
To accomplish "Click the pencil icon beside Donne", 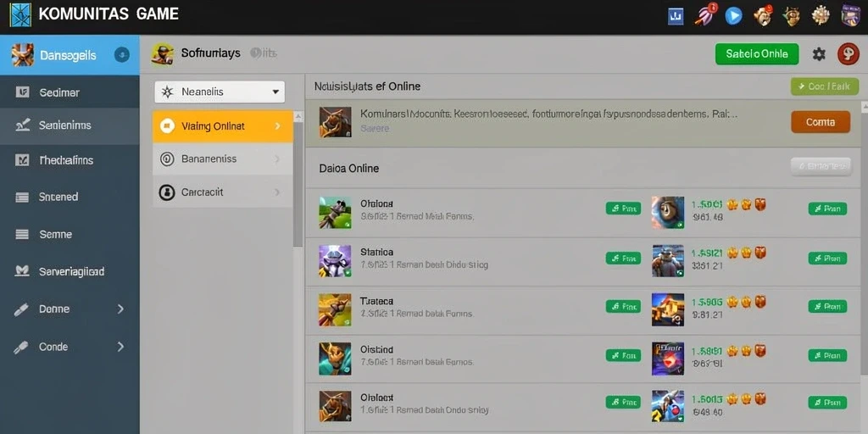I will point(21,309).
